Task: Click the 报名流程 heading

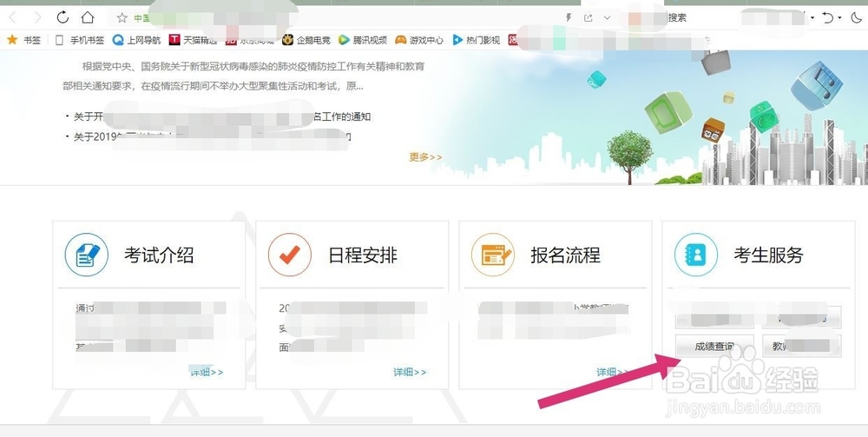Action: click(566, 255)
